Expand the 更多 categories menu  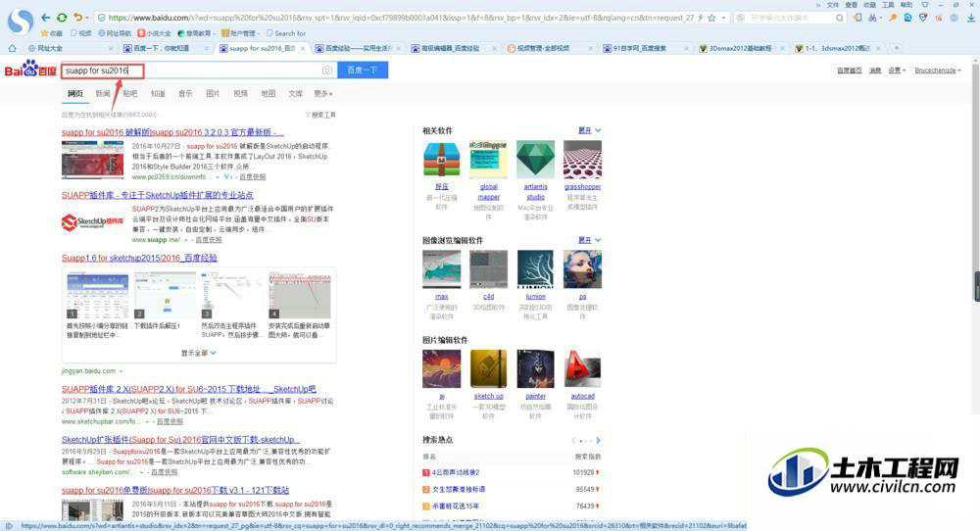(x=323, y=94)
